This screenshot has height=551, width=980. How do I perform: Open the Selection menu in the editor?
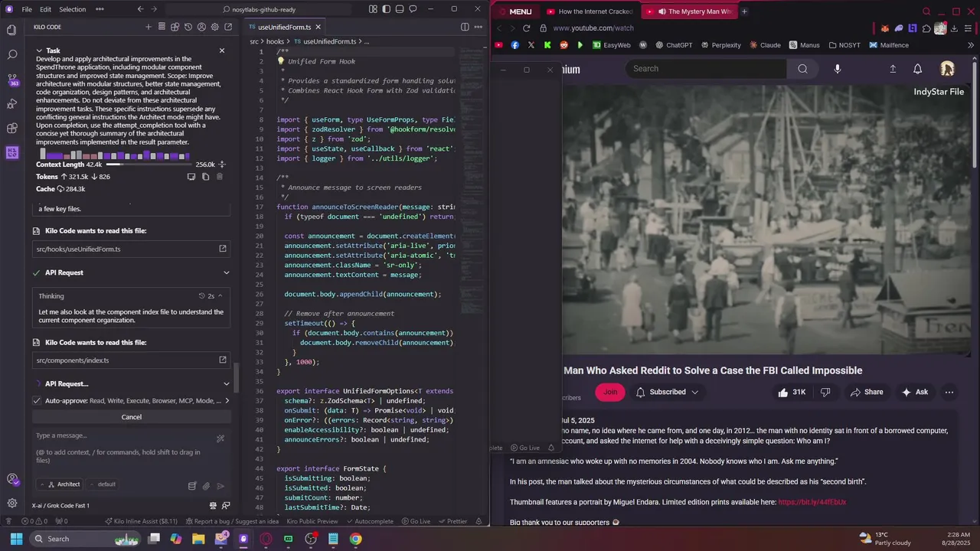pyautogui.click(x=72, y=9)
